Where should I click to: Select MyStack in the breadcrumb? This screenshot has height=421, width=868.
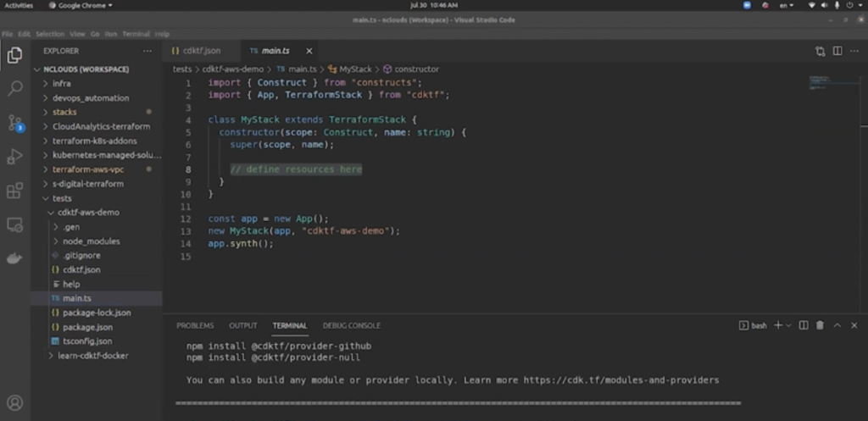click(x=350, y=69)
